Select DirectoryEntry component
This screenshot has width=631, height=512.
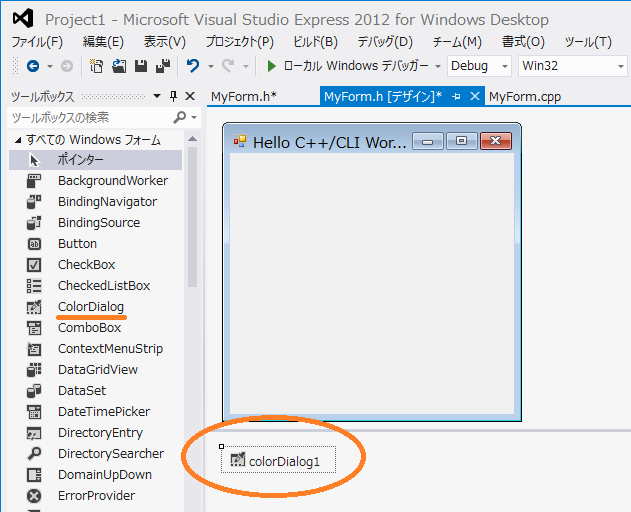click(96, 433)
